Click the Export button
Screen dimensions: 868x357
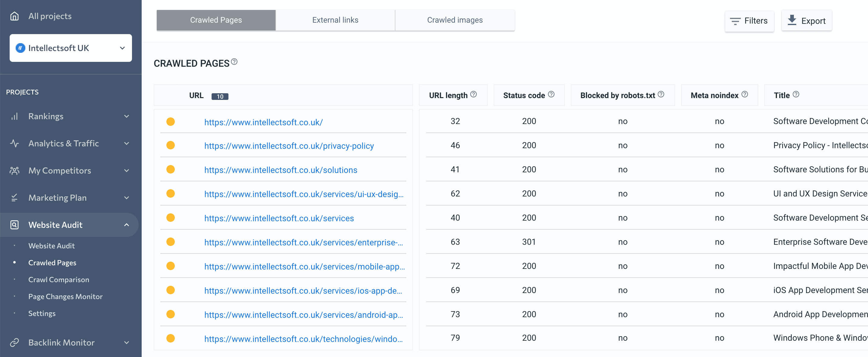806,21
